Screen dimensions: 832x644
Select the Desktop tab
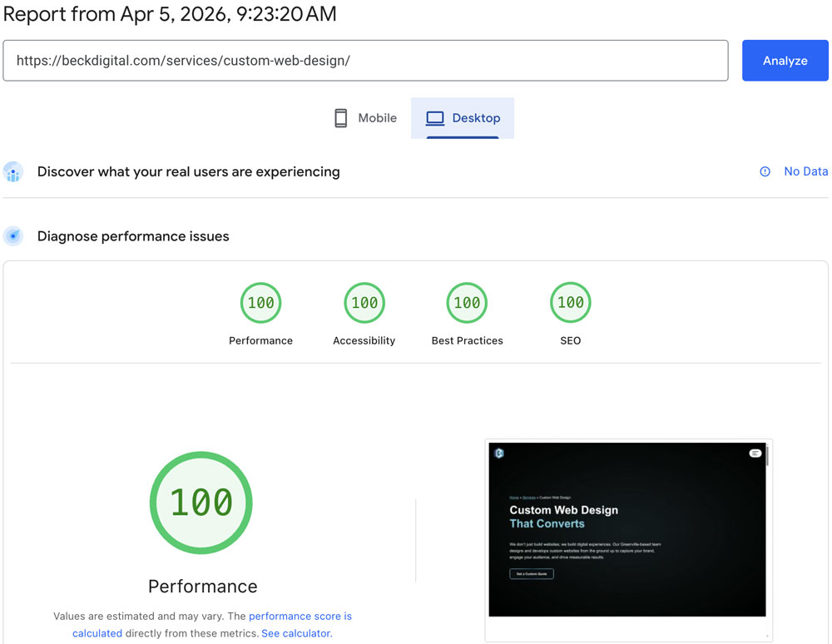[462, 117]
